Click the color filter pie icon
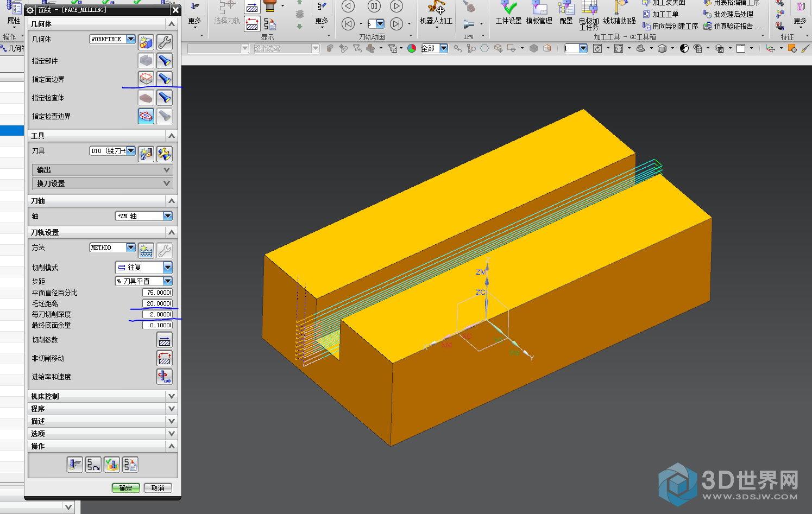 click(x=412, y=48)
